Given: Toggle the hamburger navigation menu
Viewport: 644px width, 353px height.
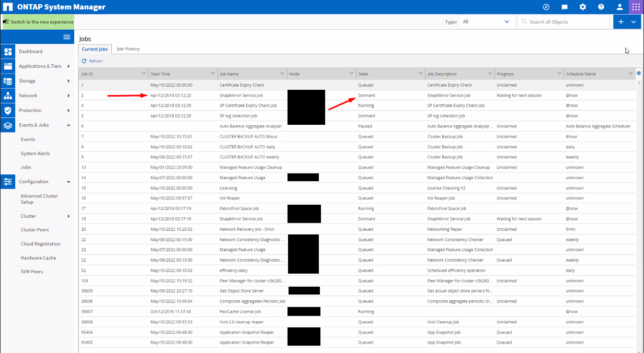Looking at the screenshot, I should pos(66,37).
